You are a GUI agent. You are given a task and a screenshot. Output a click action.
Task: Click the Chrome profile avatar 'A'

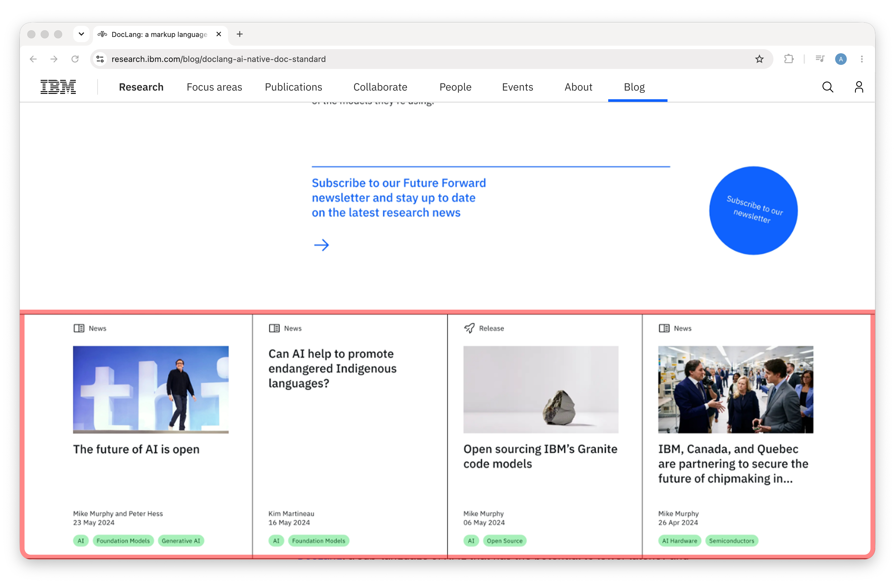pyautogui.click(x=841, y=59)
